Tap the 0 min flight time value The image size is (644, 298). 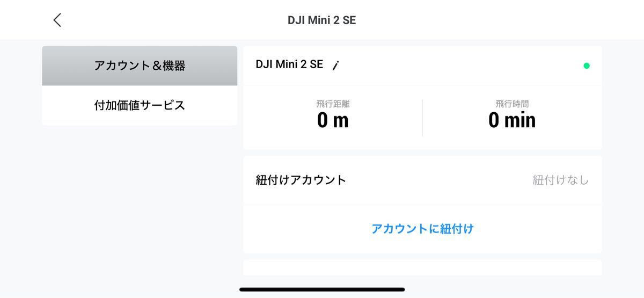click(x=512, y=120)
